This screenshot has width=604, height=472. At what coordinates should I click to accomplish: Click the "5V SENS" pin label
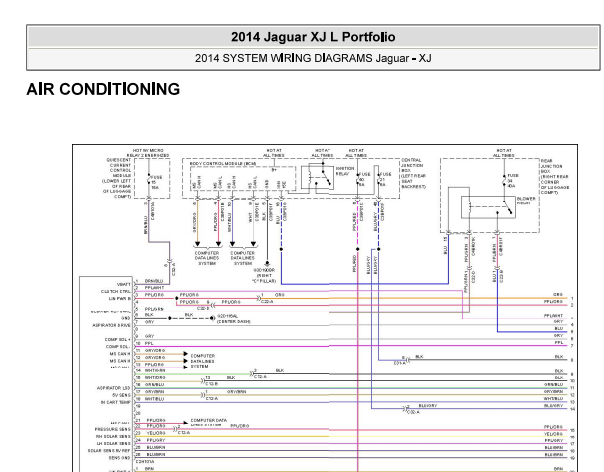click(x=121, y=395)
